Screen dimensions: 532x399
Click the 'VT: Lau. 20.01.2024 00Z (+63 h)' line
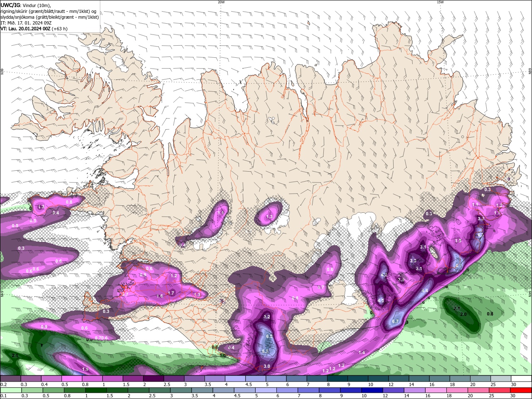34,29
